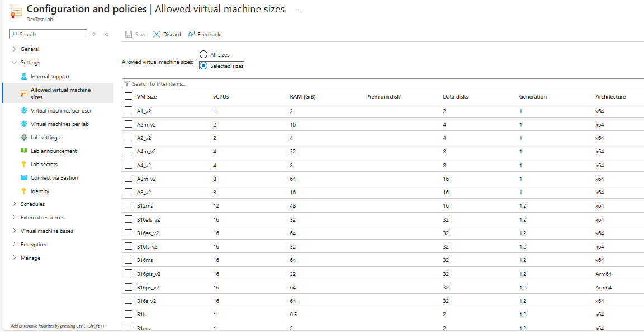Click the Internal support sidebar icon

[x=24, y=77]
